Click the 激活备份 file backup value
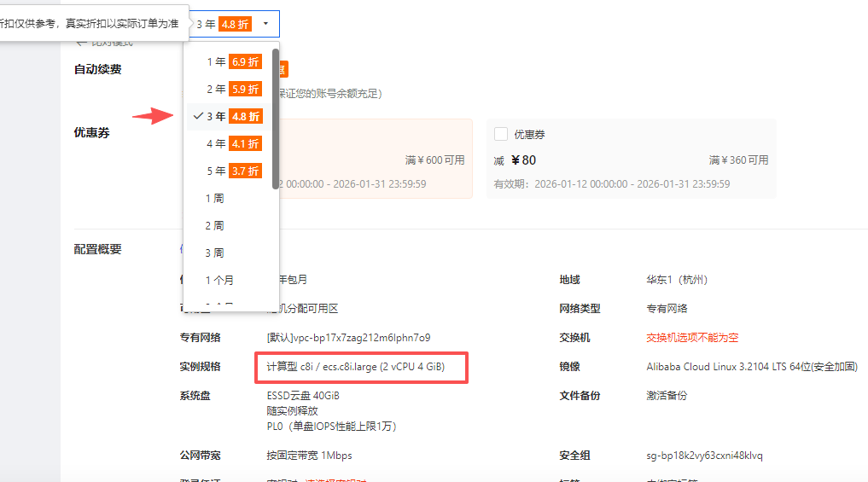The image size is (868, 482). pyautogui.click(x=667, y=396)
